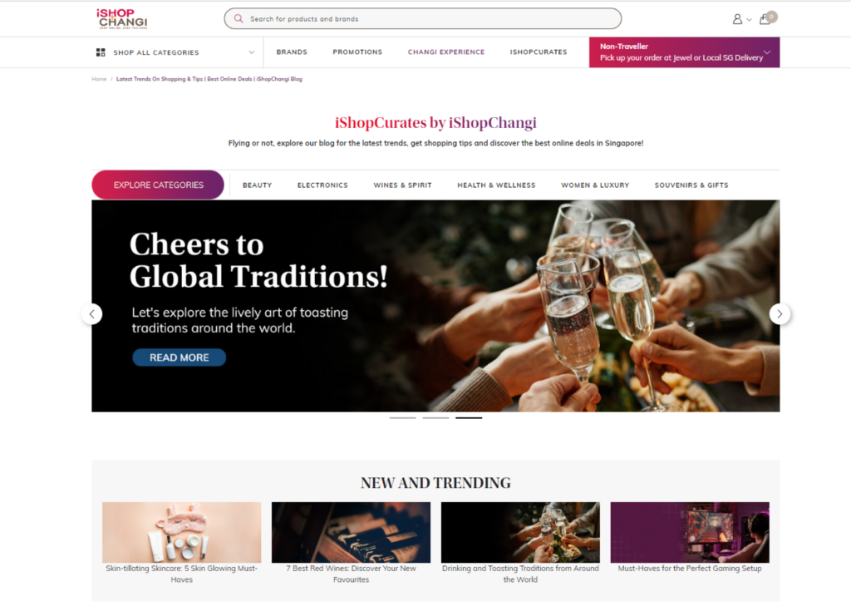
Task: Open the account menu chevron
Action: (749, 20)
